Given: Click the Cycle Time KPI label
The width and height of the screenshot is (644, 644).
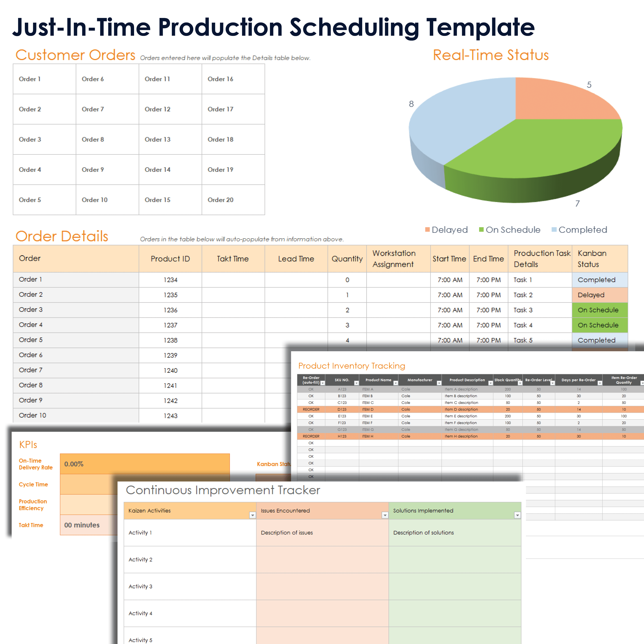Looking at the screenshot, I should point(33,484).
